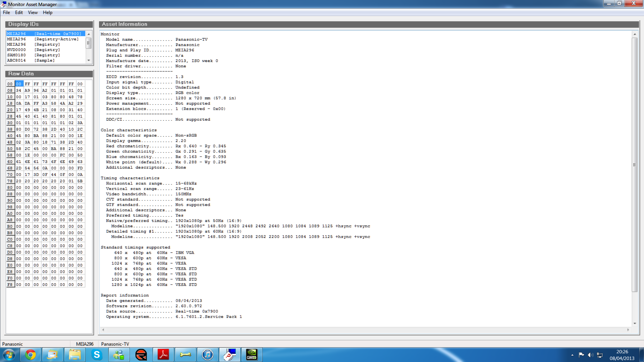The image size is (644, 362).
Task: Click the Asset Information panel header
Action: pos(369,24)
